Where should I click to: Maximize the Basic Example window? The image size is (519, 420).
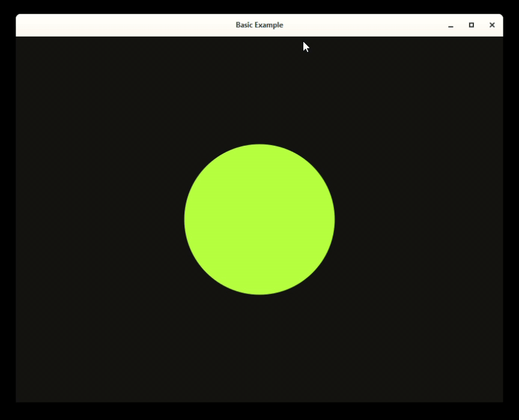(x=470, y=25)
